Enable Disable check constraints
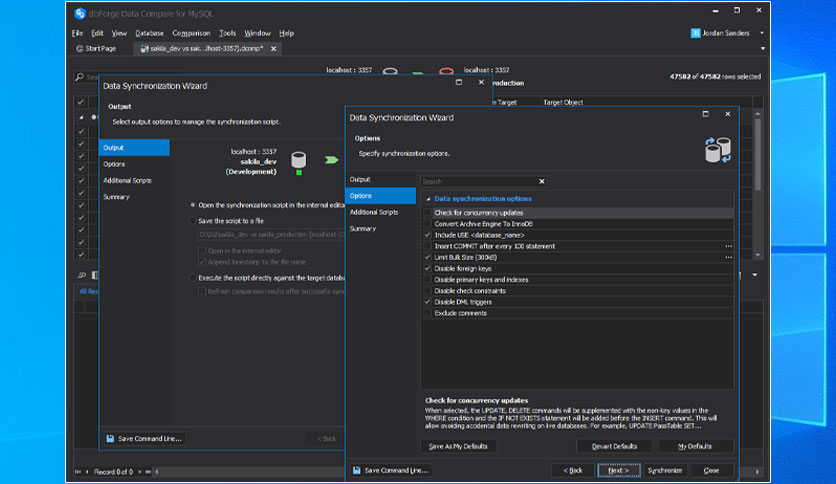836x484 pixels. (428, 291)
